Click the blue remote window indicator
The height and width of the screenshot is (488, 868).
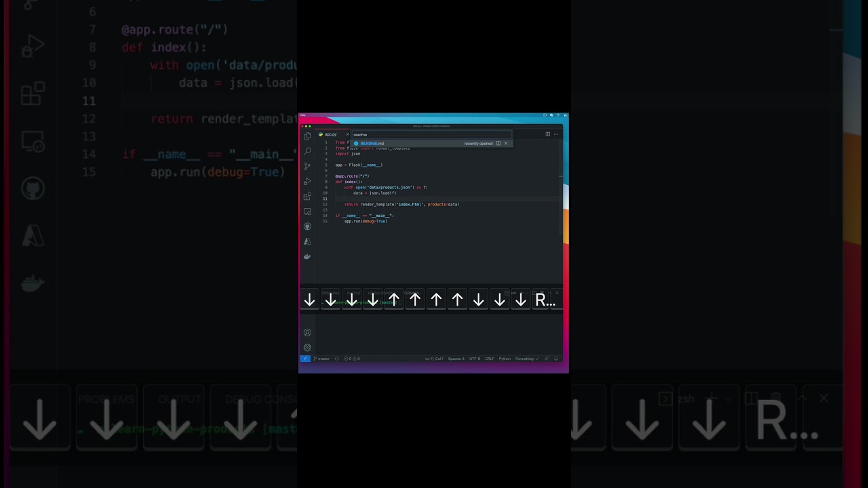coord(305,359)
